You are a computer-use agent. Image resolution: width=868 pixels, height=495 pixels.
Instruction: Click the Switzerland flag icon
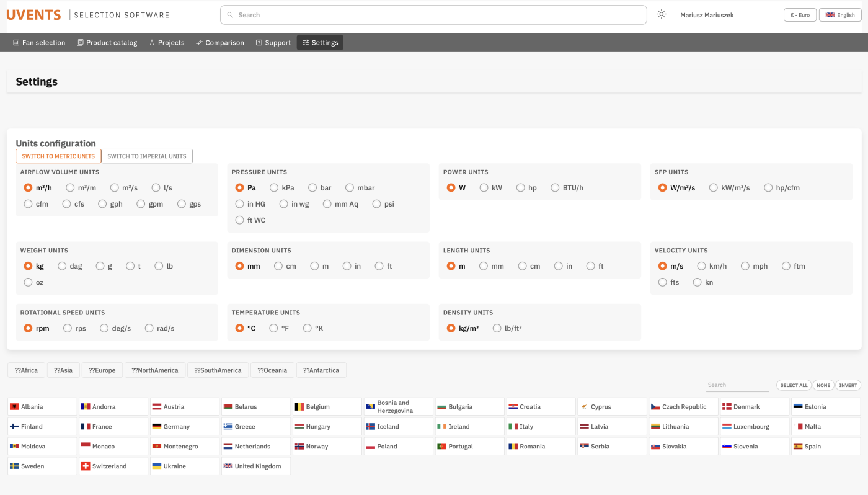(86, 466)
